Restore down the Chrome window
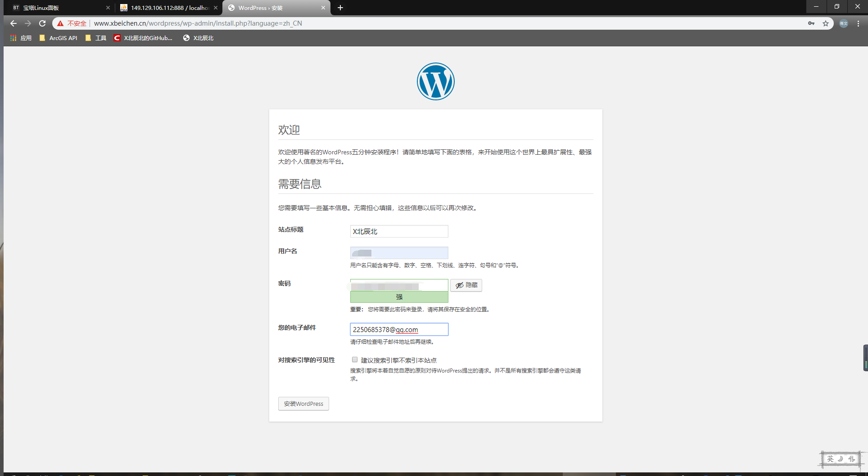This screenshot has width=868, height=476. [x=837, y=6]
